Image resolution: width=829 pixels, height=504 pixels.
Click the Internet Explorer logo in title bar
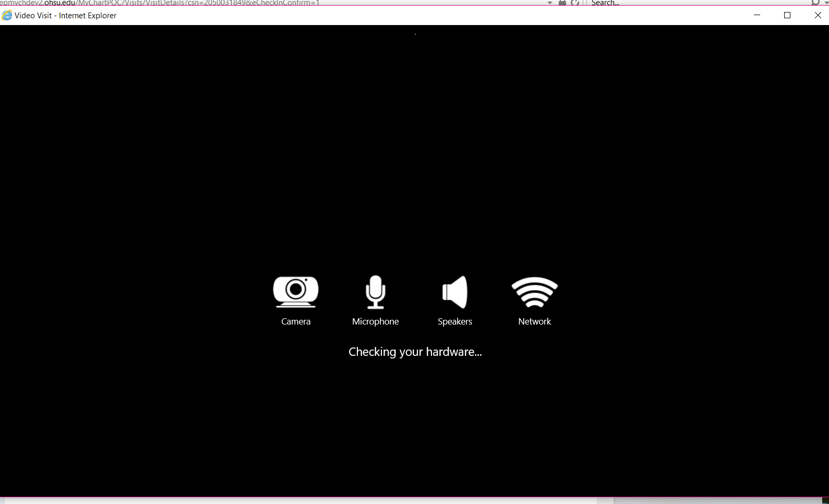[x=7, y=16]
